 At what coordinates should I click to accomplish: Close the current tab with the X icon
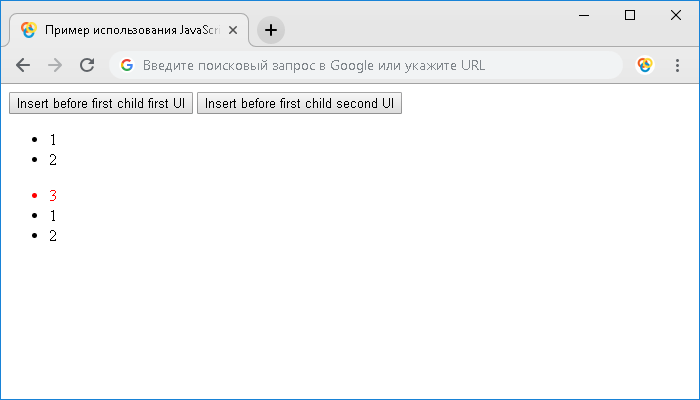tap(233, 30)
